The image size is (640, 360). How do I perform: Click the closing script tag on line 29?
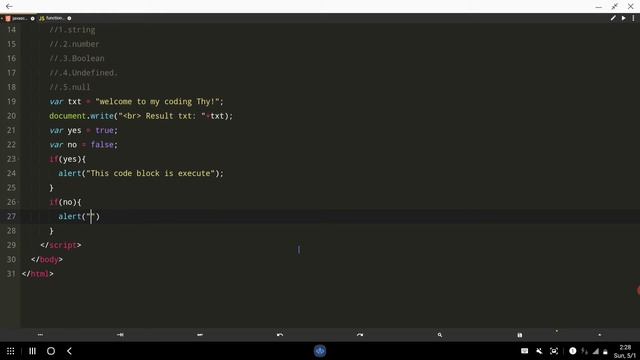coord(61,245)
